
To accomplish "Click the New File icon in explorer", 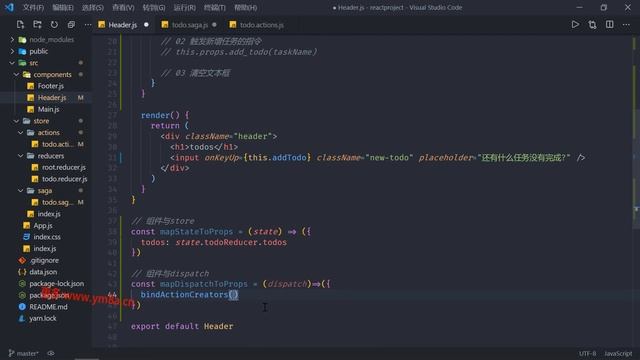I will pos(20,24).
